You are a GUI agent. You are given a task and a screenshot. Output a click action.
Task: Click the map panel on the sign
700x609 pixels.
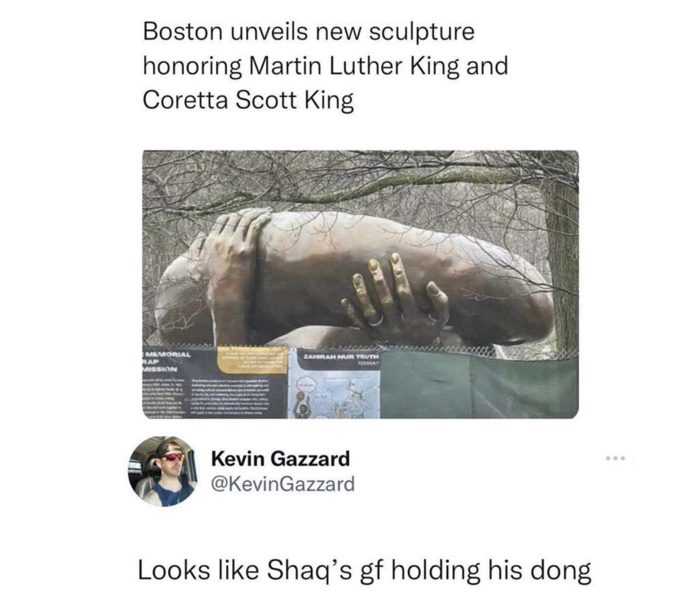333,394
